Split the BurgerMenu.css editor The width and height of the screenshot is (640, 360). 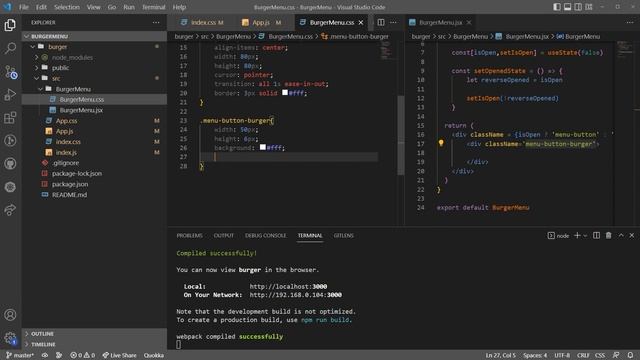point(380,22)
